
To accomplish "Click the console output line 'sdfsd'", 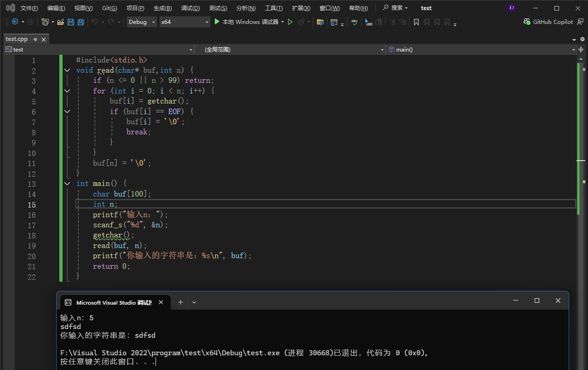I will coord(70,327).
